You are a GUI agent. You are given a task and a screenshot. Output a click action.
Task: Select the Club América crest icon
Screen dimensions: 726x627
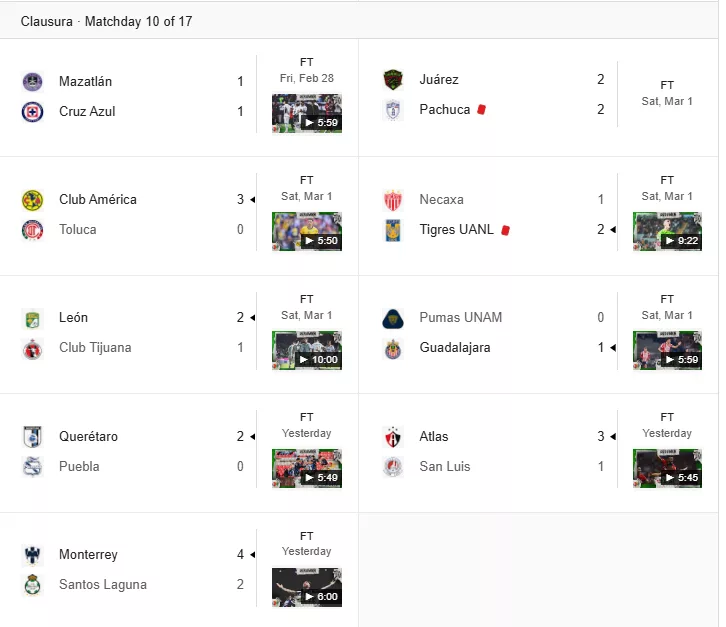32,200
